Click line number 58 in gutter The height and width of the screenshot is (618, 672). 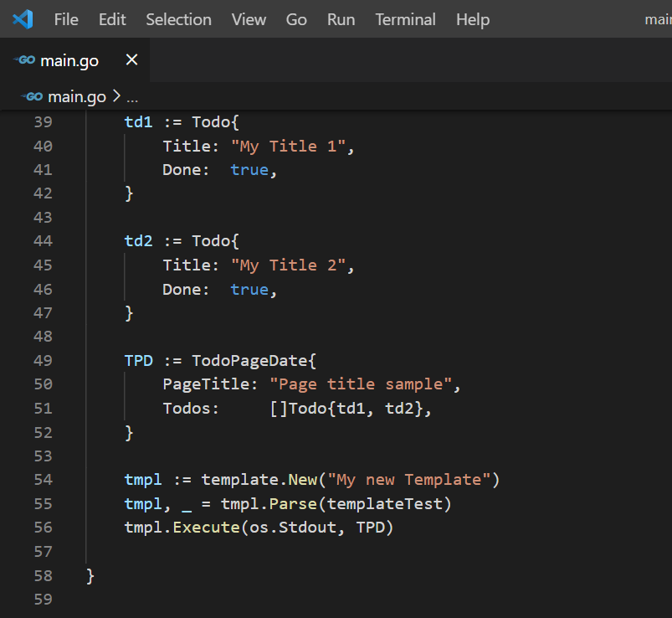point(43,576)
